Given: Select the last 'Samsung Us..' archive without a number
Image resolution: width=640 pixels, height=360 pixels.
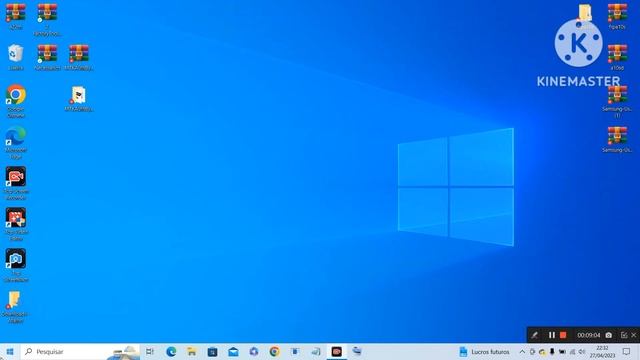Looking at the screenshot, I should (617, 139).
